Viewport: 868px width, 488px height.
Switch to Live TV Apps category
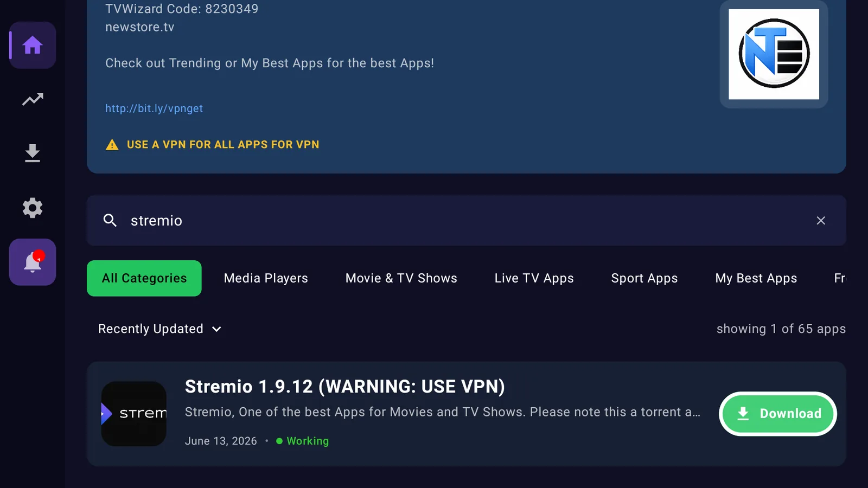click(x=534, y=278)
